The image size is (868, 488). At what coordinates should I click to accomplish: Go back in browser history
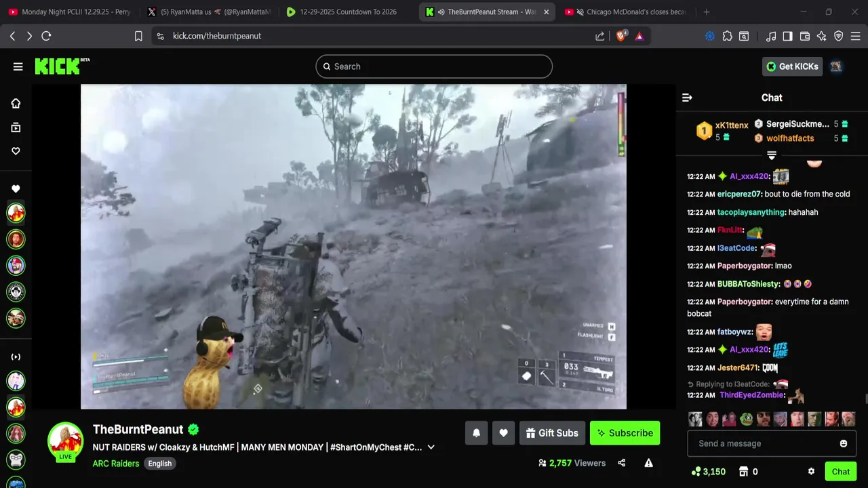click(x=12, y=36)
